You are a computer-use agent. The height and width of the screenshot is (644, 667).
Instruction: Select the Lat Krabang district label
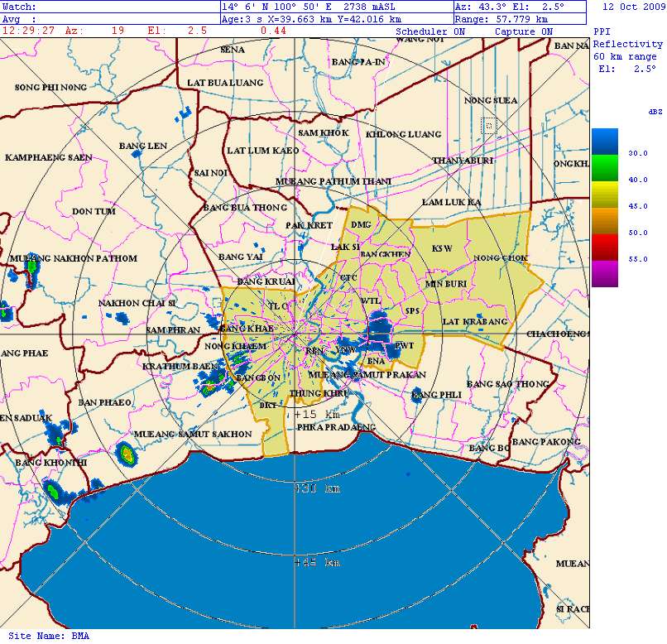coord(474,321)
